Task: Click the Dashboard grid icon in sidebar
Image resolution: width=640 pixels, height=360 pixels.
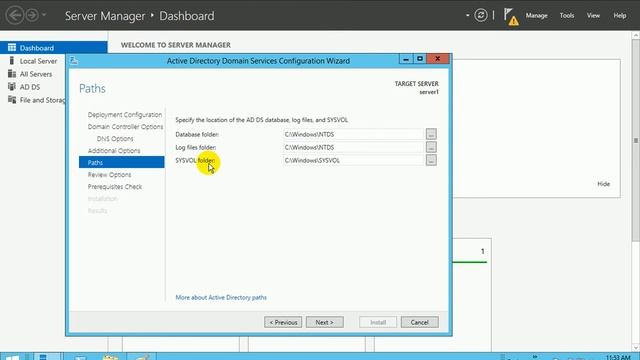Action: tap(12, 48)
